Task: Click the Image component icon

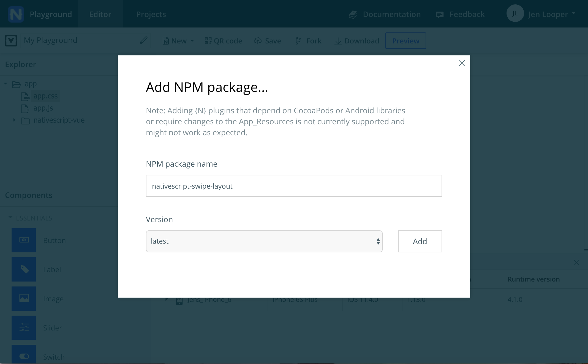Action: click(x=24, y=299)
